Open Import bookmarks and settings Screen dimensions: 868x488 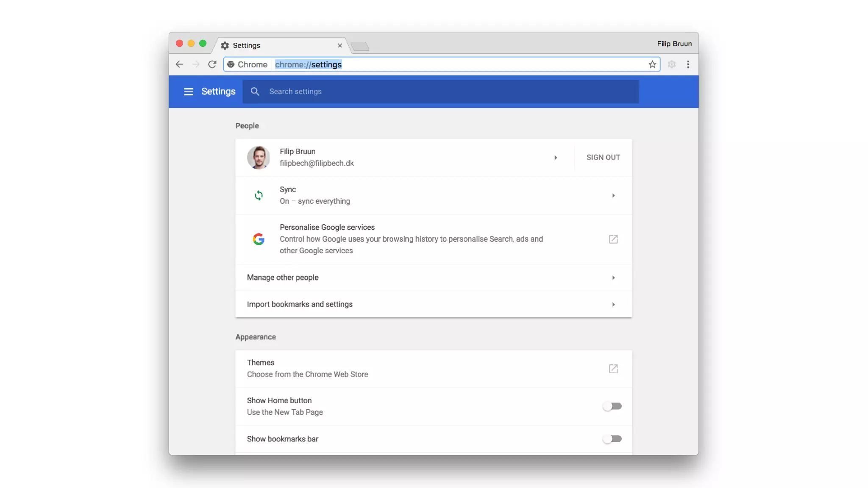click(x=433, y=304)
